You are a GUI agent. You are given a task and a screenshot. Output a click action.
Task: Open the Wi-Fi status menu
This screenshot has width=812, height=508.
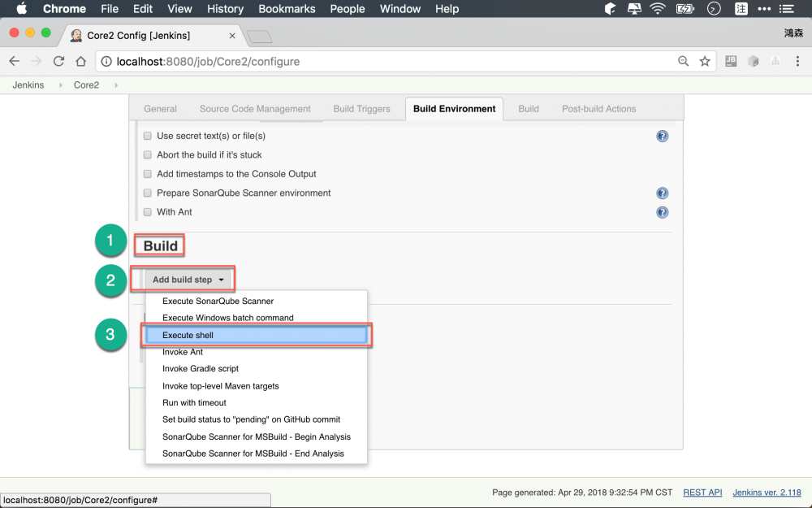[x=657, y=9]
